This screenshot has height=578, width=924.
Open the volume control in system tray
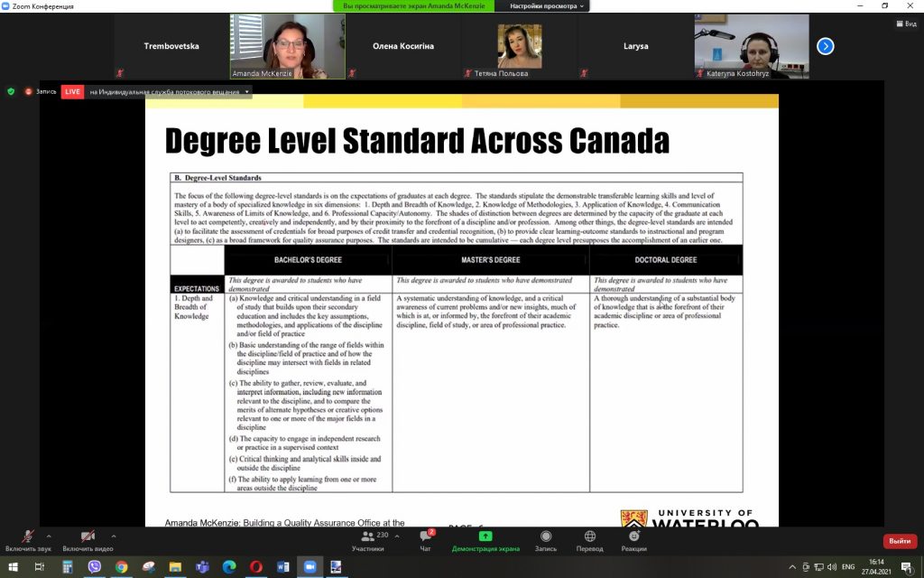[x=832, y=567]
